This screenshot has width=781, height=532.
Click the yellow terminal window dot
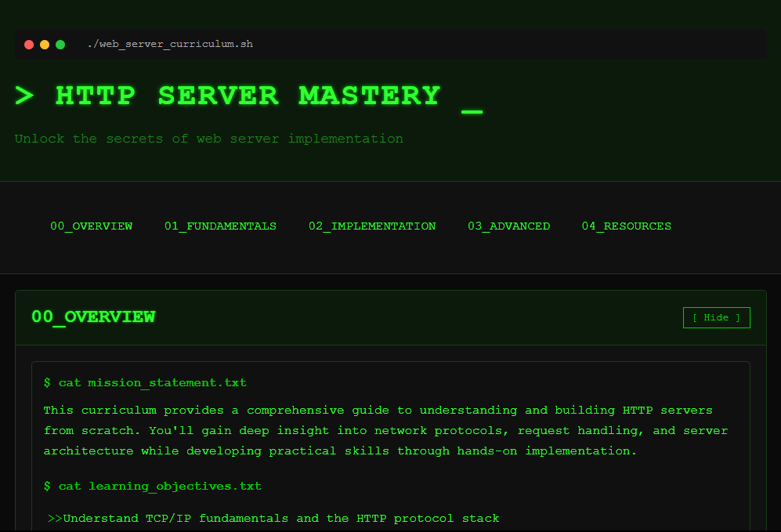coord(45,45)
